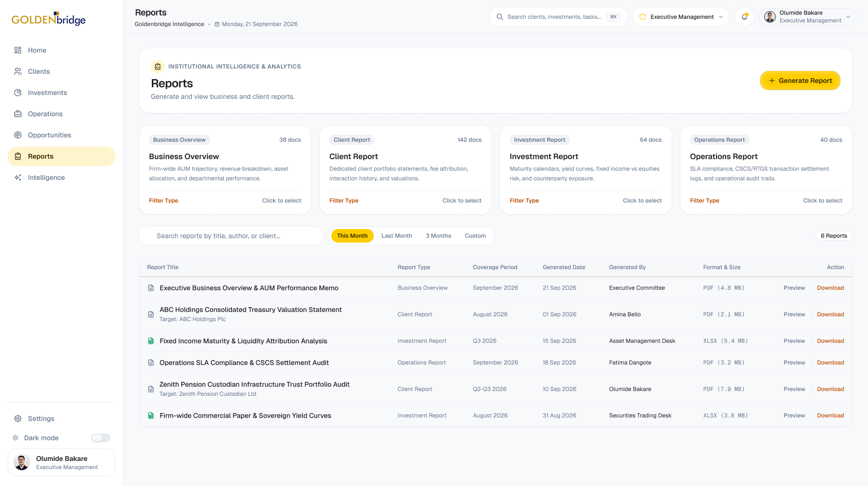Click the Operations briefcase icon
Screen dimensions: 868x486
18,114
